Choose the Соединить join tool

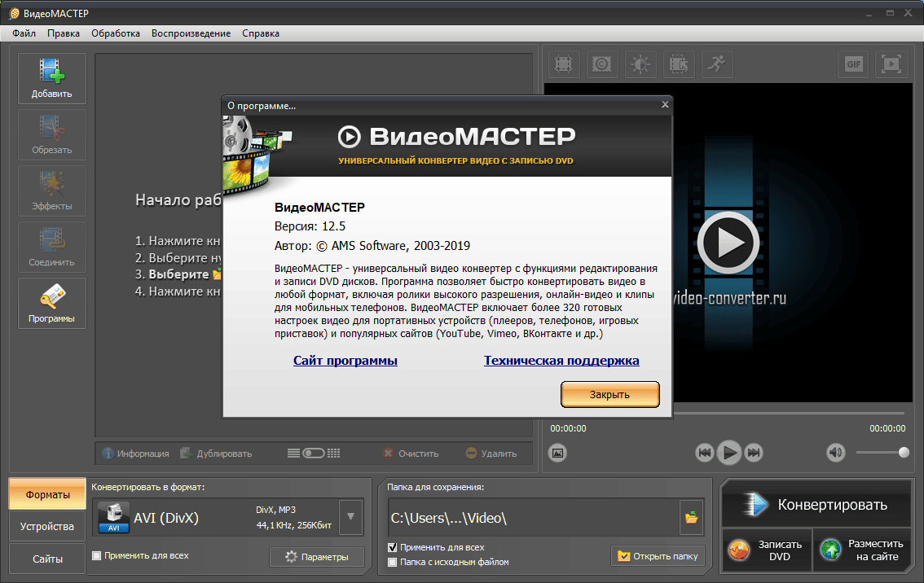tap(52, 248)
